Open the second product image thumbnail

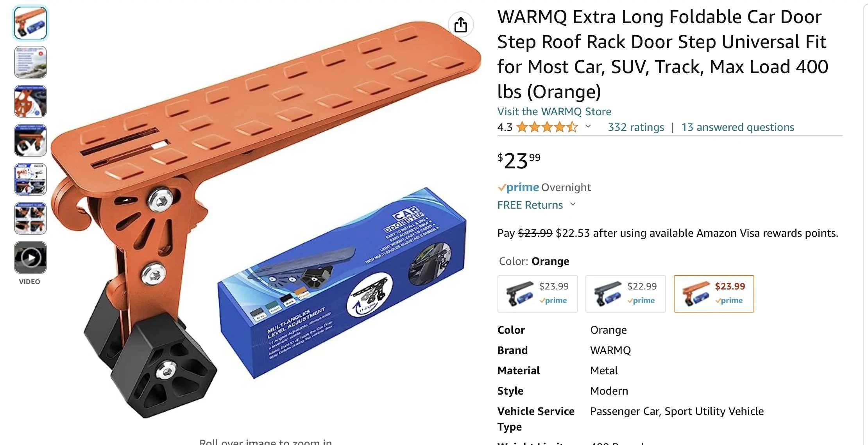coord(30,62)
